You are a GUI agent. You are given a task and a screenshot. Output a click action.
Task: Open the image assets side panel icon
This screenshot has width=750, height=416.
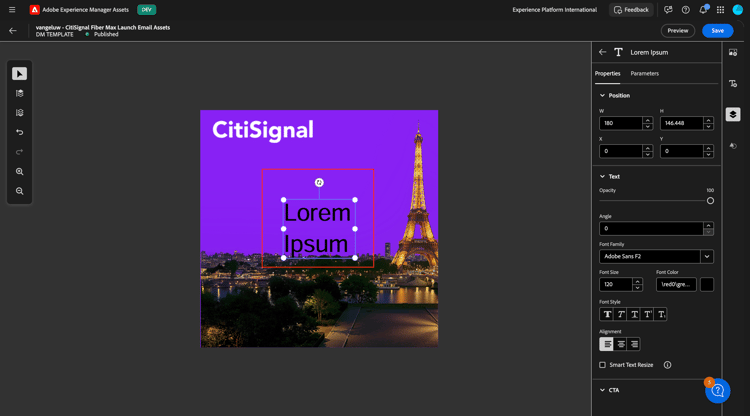click(x=733, y=53)
